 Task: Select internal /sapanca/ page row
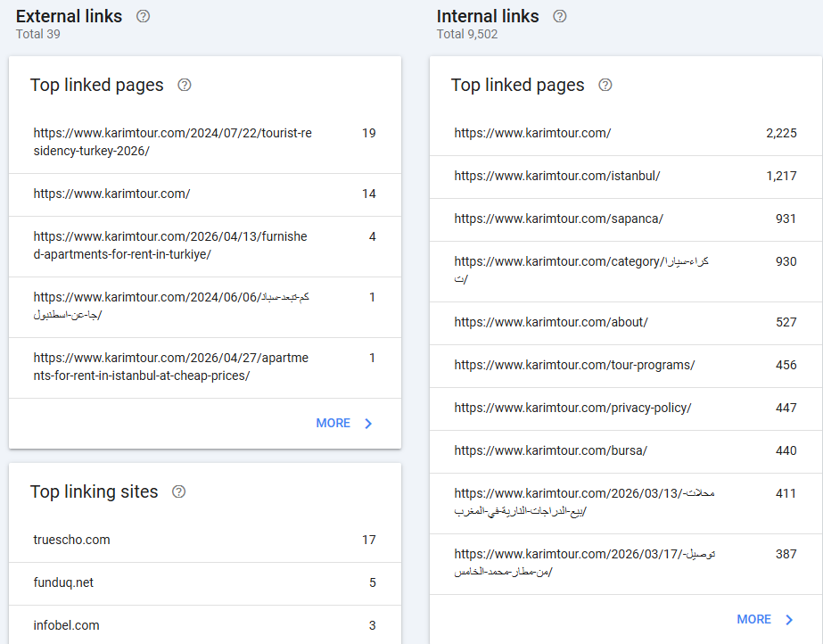pyautogui.click(x=626, y=219)
